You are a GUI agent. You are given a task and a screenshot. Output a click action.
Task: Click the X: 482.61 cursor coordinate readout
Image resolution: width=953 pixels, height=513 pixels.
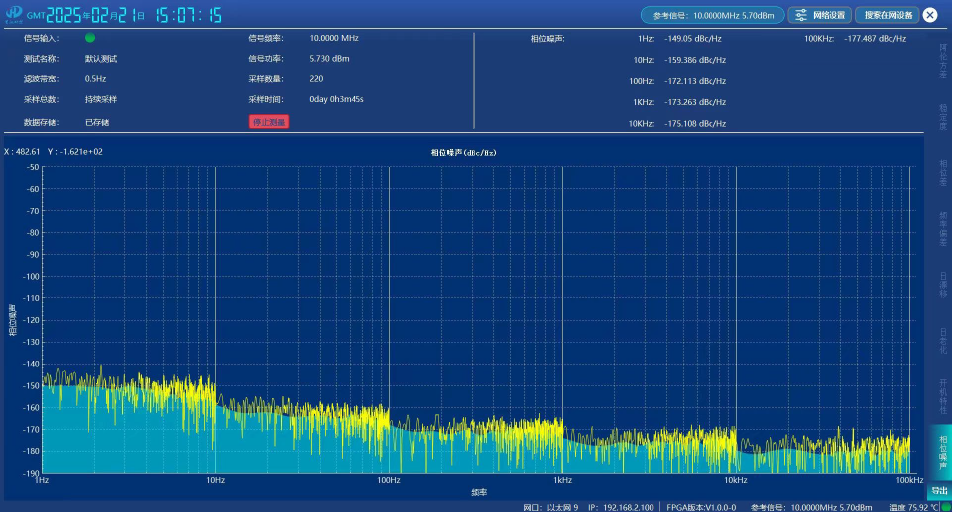point(22,151)
